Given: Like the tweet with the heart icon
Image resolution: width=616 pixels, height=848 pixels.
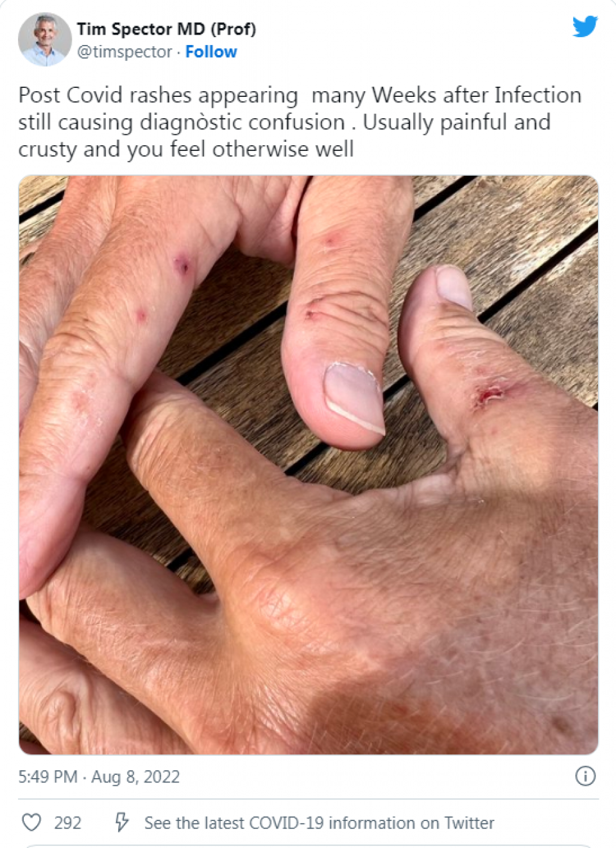Looking at the screenshot, I should pos(31,822).
